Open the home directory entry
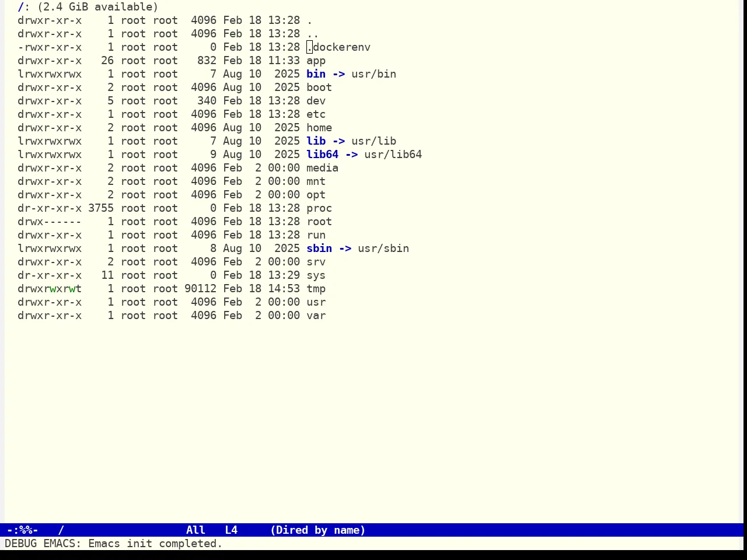This screenshot has height=560, width=747. tap(319, 128)
